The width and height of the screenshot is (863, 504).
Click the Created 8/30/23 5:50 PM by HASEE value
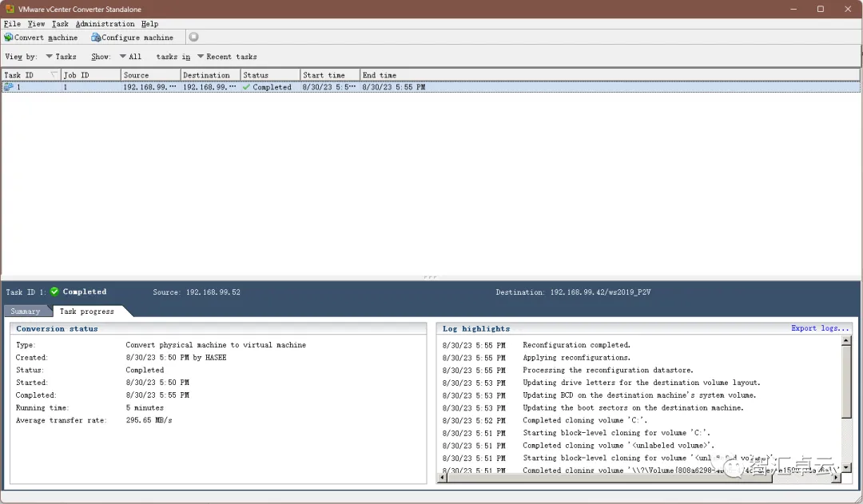point(176,358)
